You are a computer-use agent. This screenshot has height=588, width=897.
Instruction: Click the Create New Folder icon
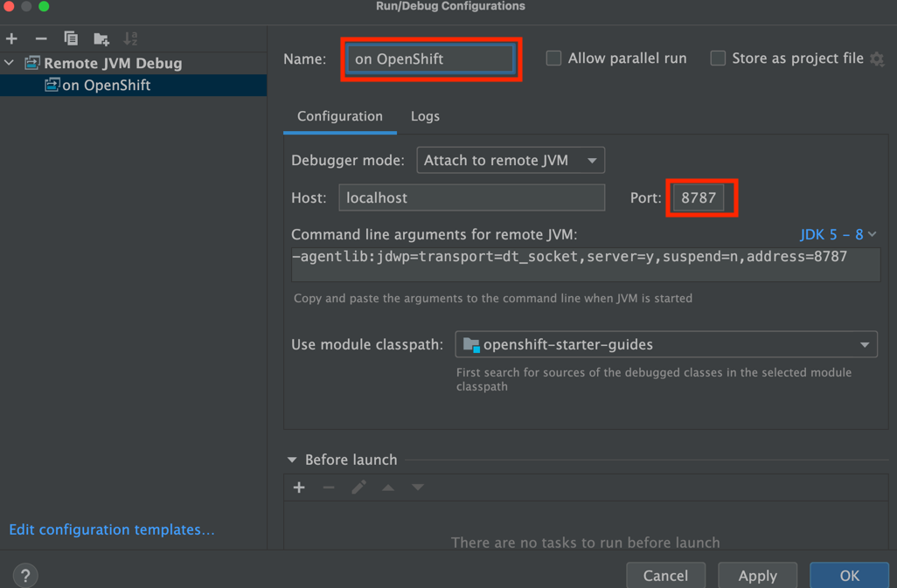pyautogui.click(x=101, y=38)
